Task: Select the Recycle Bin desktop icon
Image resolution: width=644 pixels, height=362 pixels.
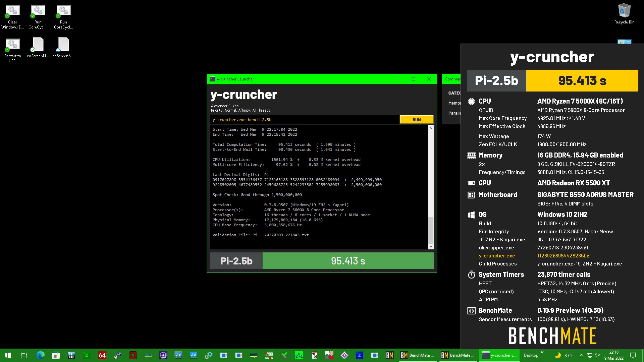Action: tap(624, 14)
